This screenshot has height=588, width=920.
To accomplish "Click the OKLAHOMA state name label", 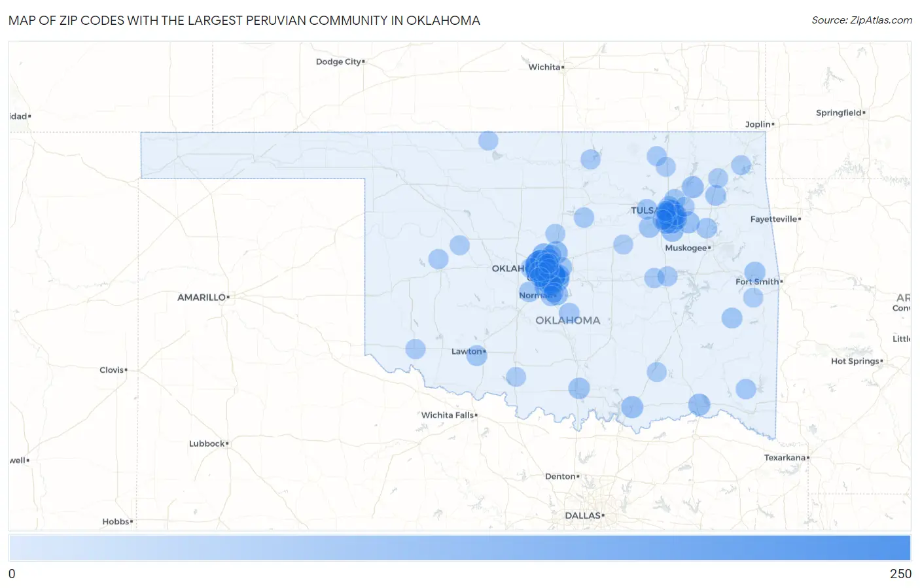I will click(x=568, y=320).
